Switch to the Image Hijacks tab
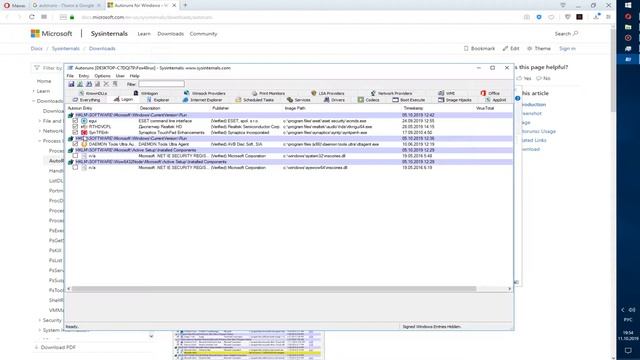This screenshot has width=640, height=360. coord(455,100)
